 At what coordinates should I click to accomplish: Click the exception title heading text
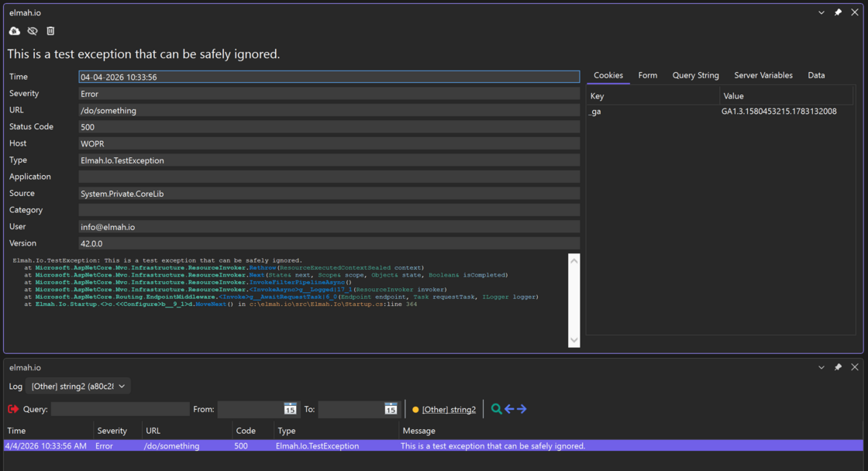pyautogui.click(x=143, y=53)
